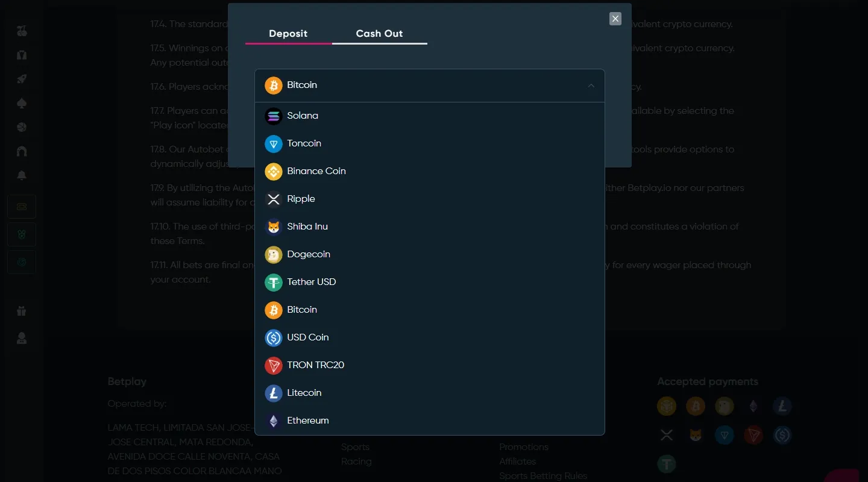Pick Dogecoin from currency options
Screen dimensions: 868x482
coord(430,254)
